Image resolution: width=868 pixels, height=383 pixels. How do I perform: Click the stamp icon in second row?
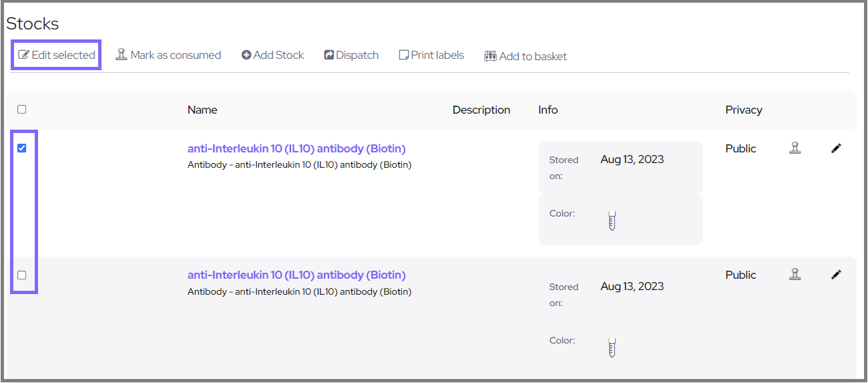[x=795, y=274]
